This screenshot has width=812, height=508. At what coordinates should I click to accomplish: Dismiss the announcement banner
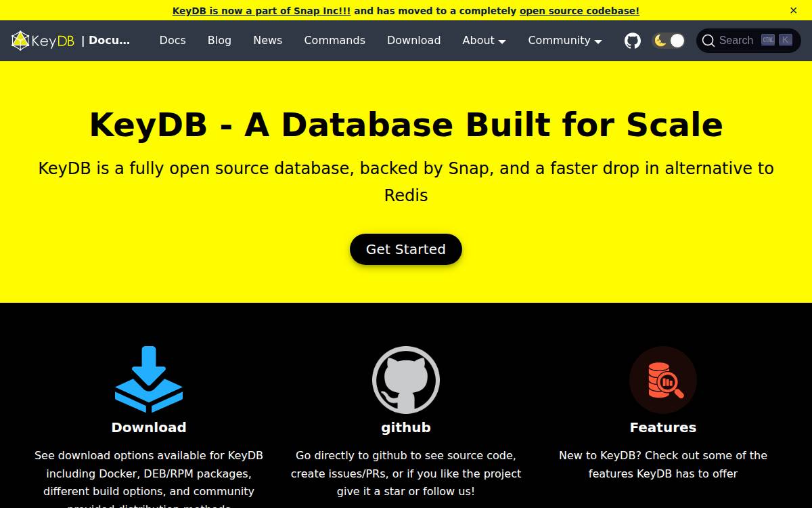tap(794, 10)
